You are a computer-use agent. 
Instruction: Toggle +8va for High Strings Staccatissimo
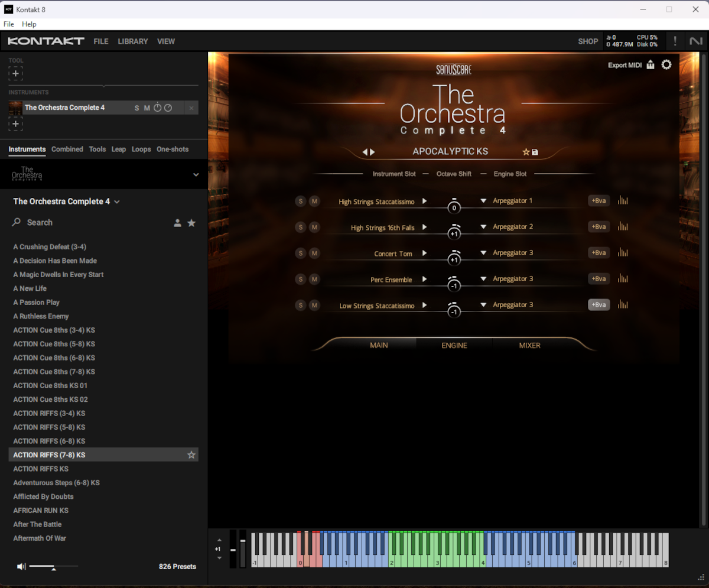(x=599, y=201)
